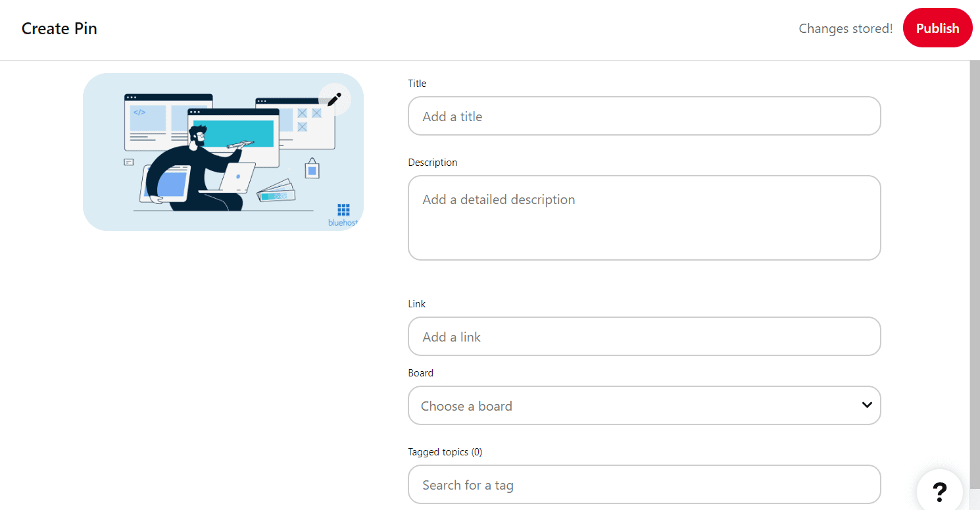Screen dimensions: 980x510
Task: Expand the board list using the chevron arrow
Action: (866, 405)
